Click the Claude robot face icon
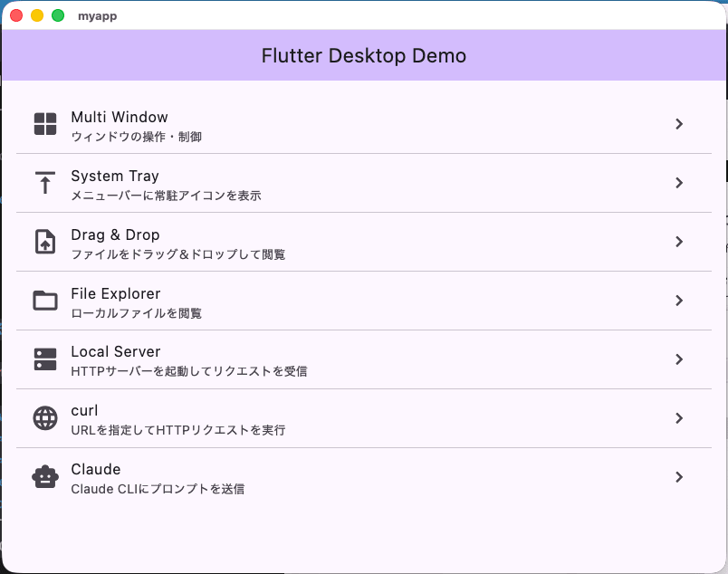Screen dimensions: 728x574 pos(45,477)
